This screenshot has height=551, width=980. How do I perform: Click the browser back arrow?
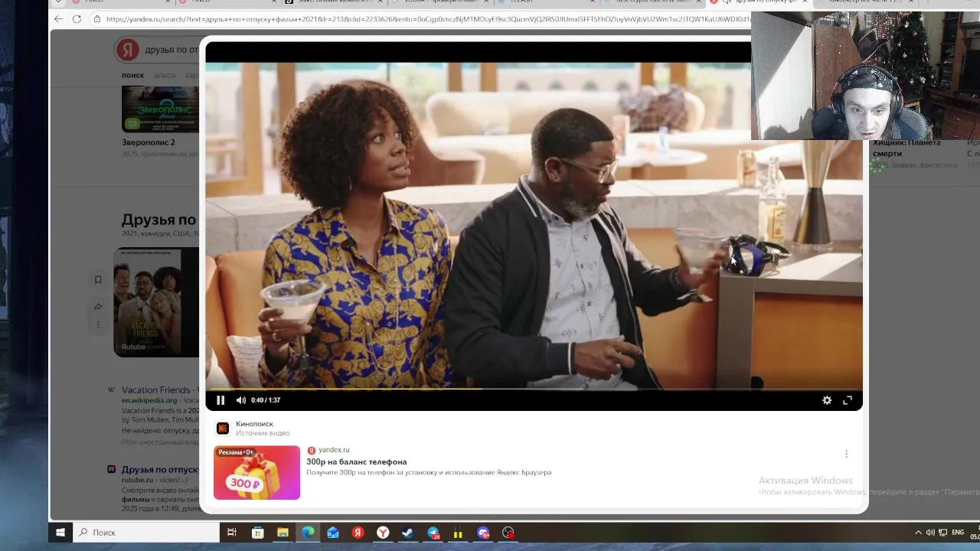[58, 19]
